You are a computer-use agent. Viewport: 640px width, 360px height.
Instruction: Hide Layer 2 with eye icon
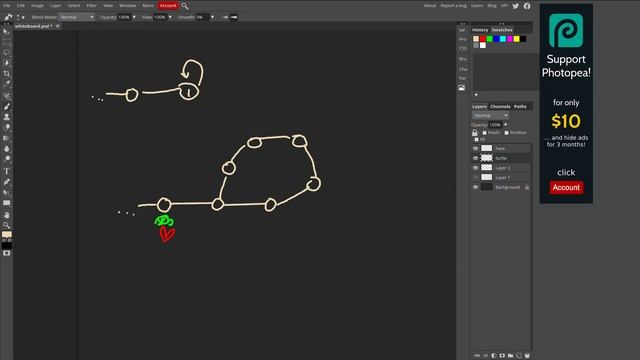click(x=476, y=168)
